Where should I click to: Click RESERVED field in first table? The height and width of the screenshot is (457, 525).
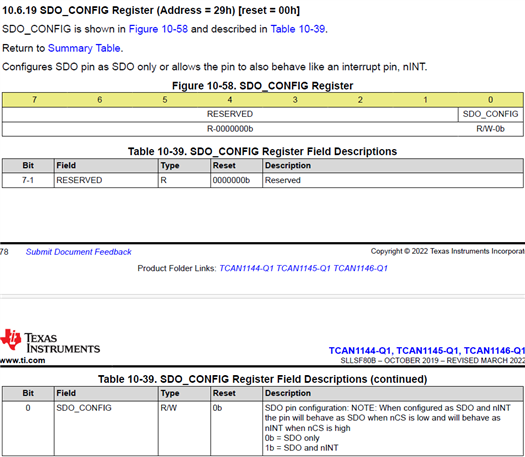[x=106, y=180]
